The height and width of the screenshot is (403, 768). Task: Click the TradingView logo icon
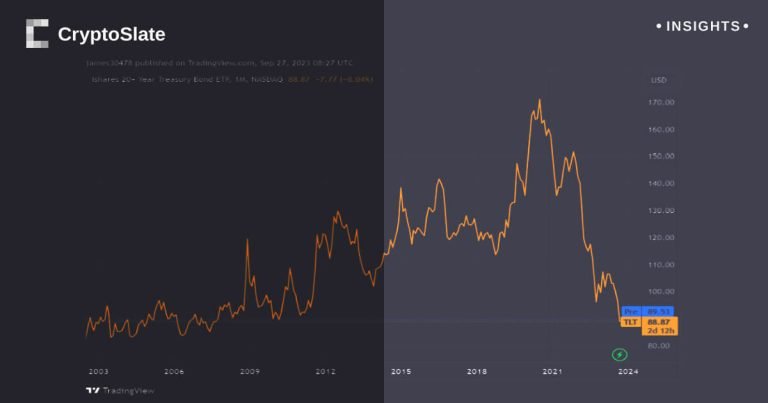[92, 391]
